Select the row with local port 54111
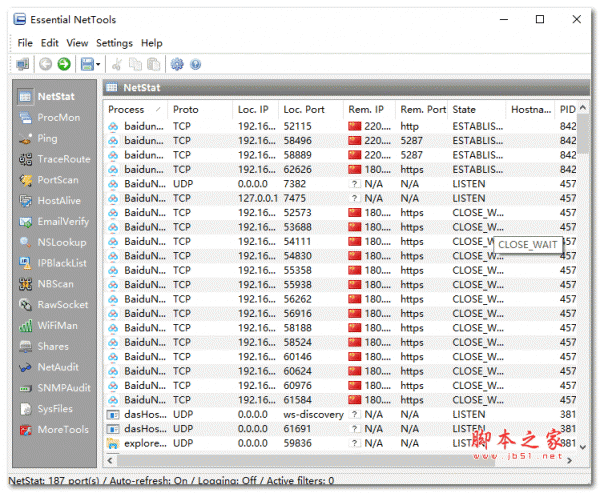Viewport: 600px width, 493px height. (341, 242)
